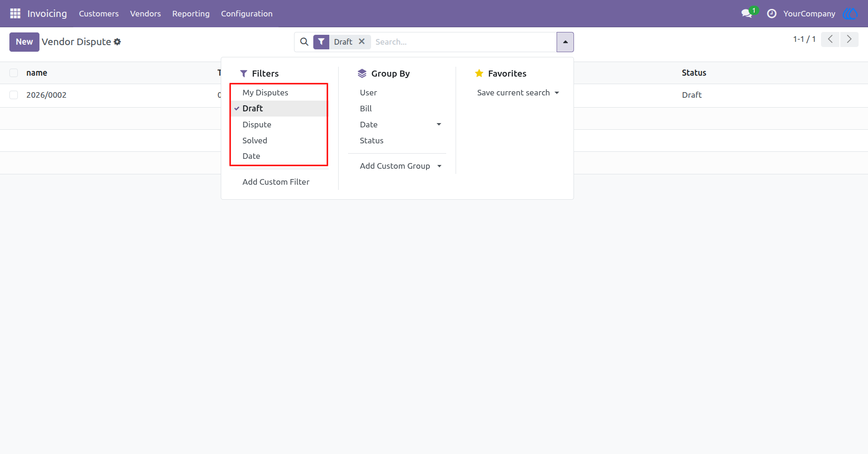The image size is (868, 454).
Task: Click the Draft status cell
Action: [x=691, y=95]
